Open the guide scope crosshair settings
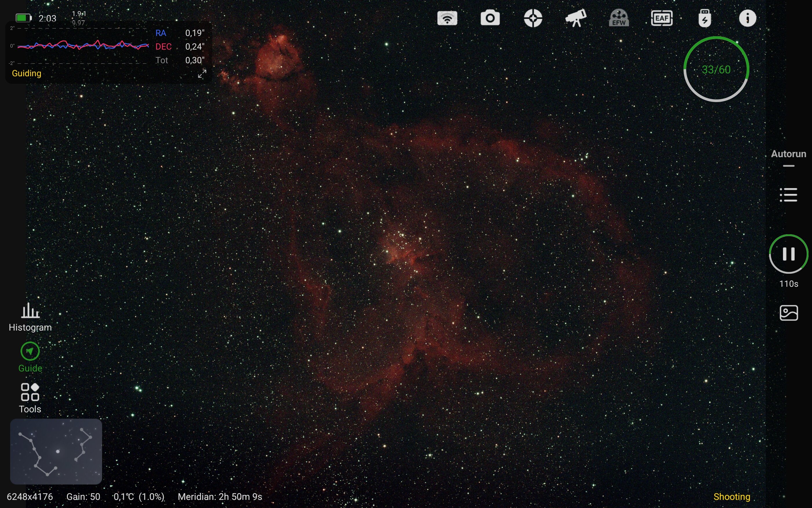 533,18
